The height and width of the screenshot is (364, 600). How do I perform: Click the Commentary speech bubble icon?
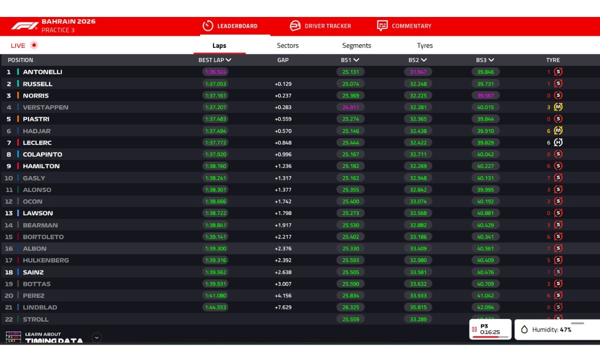click(x=382, y=26)
